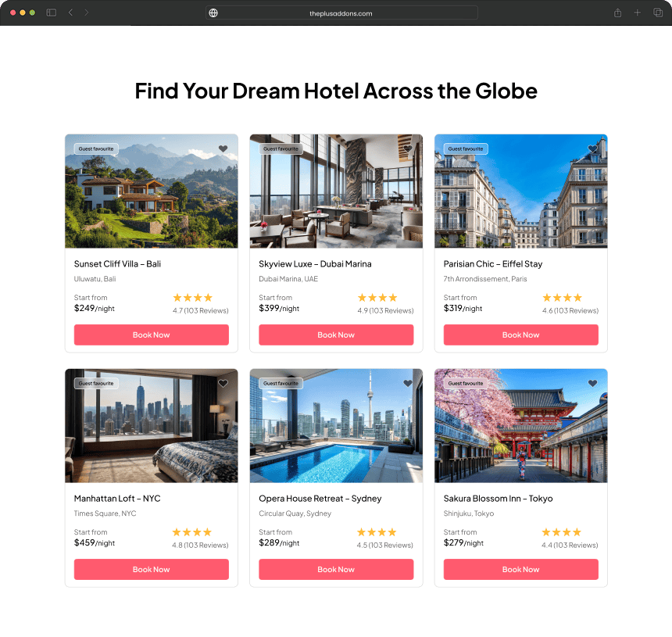Book Now for Skyview Luxe Dubai Marina

click(x=336, y=335)
